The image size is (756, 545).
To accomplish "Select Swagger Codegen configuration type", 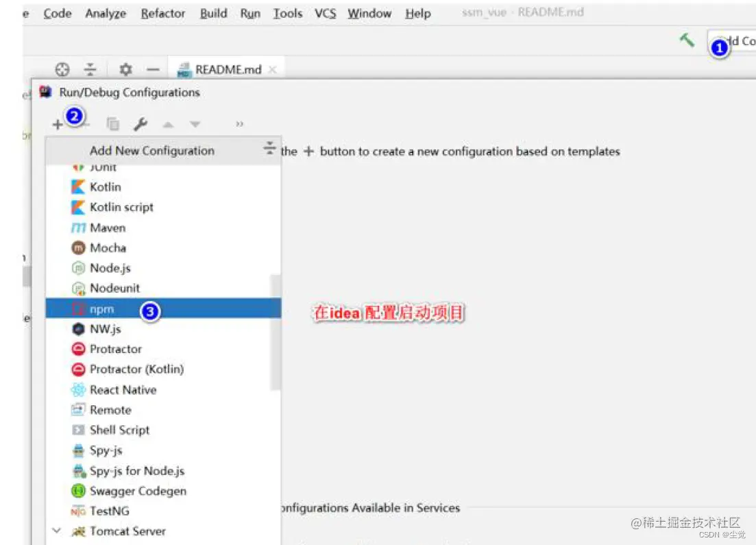I will point(163,491).
